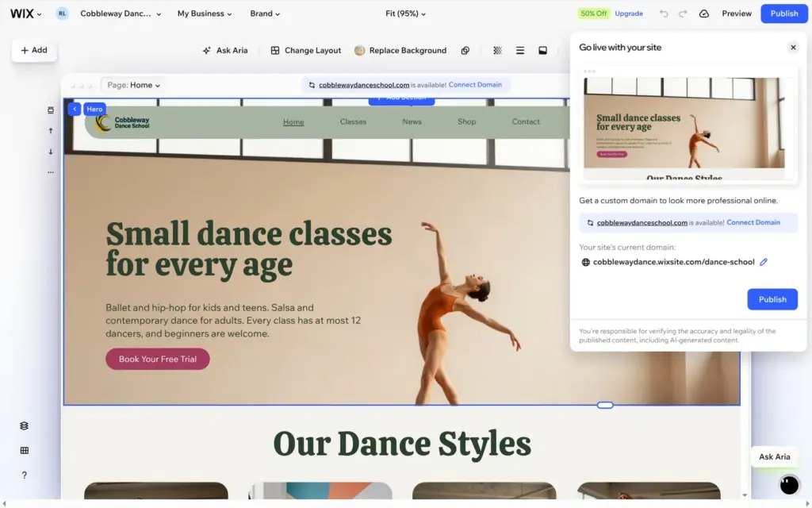Click cobblewaydanceschool.com link in Go live panel
This screenshot has height=508, width=812.
pos(642,223)
